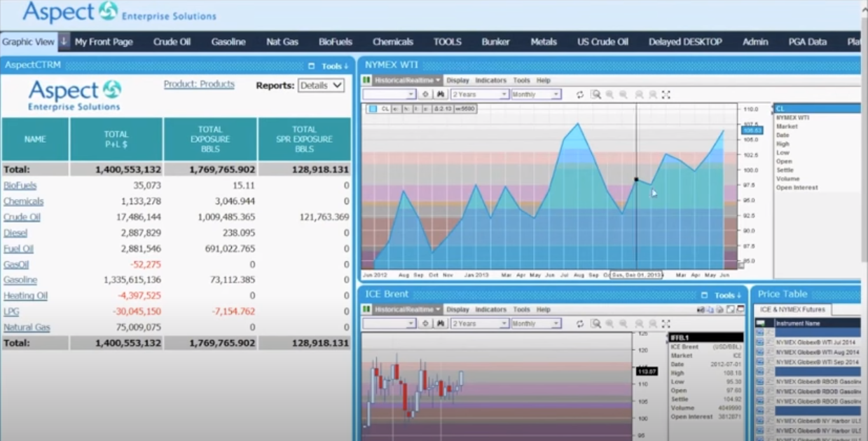Click the blue row icon beside NYMEX Globex WTI Jul 2014
This screenshot has width=868, height=441.
[x=759, y=342]
